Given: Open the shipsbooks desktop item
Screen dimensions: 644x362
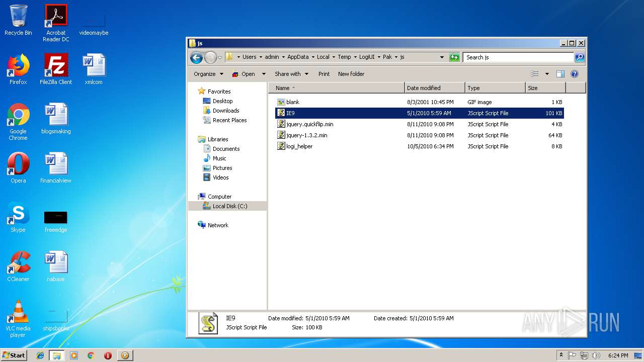Looking at the screenshot, I should click(x=56, y=319).
